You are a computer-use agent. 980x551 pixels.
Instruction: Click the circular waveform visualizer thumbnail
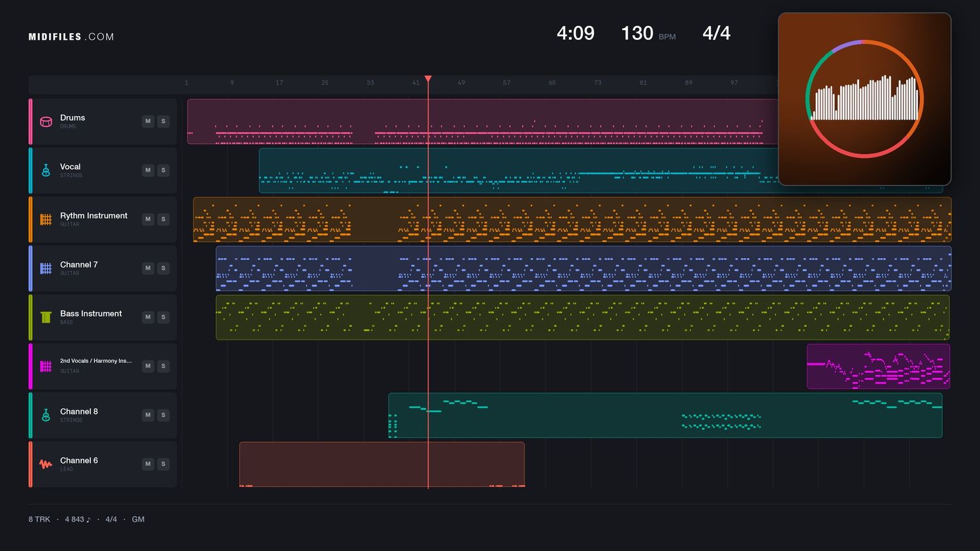pos(864,99)
